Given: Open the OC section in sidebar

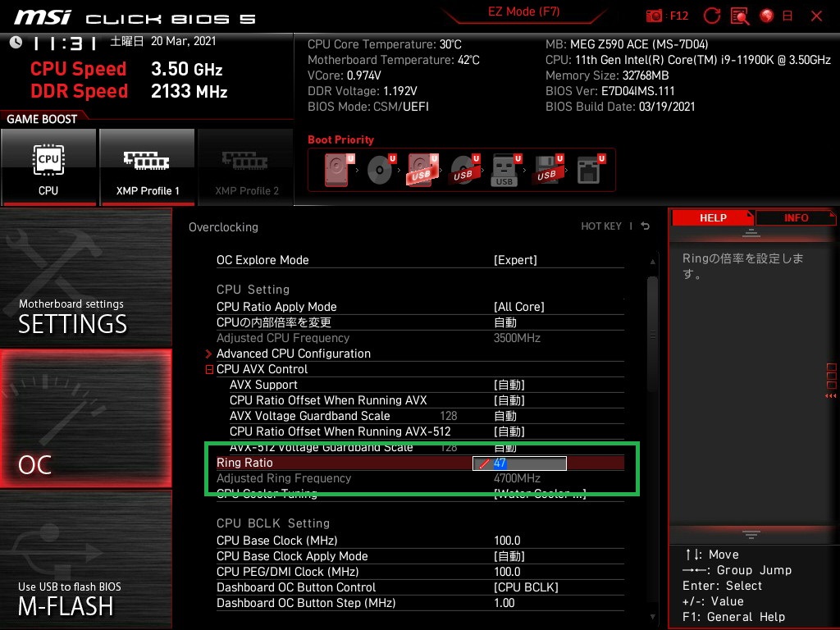Looking at the screenshot, I should pyautogui.click(x=85, y=418).
